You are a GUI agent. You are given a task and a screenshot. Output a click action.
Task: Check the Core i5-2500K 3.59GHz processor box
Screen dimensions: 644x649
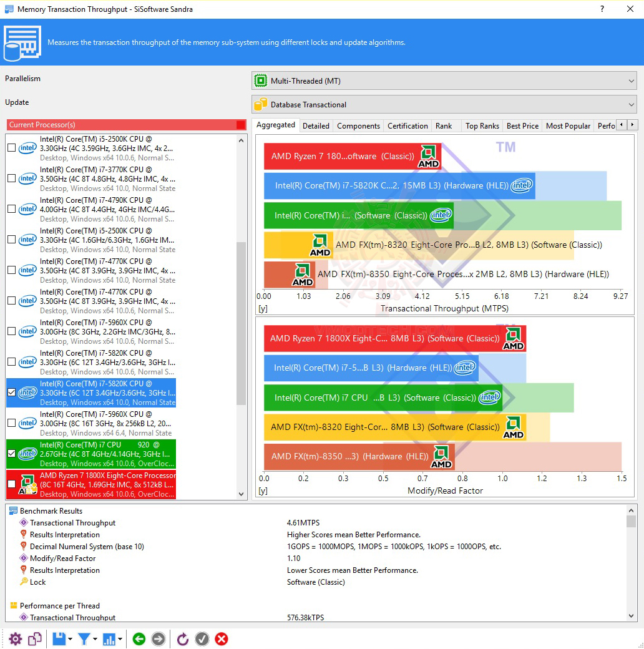pyautogui.click(x=12, y=148)
